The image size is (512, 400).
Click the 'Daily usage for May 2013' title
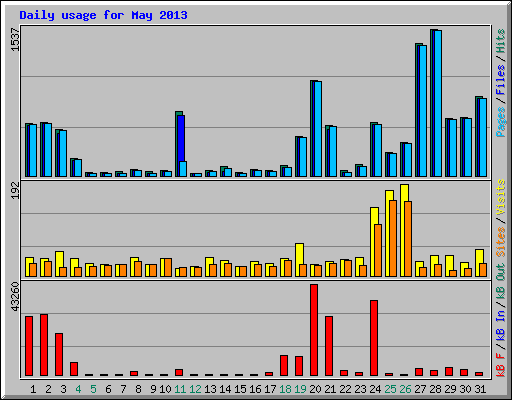[103, 15]
